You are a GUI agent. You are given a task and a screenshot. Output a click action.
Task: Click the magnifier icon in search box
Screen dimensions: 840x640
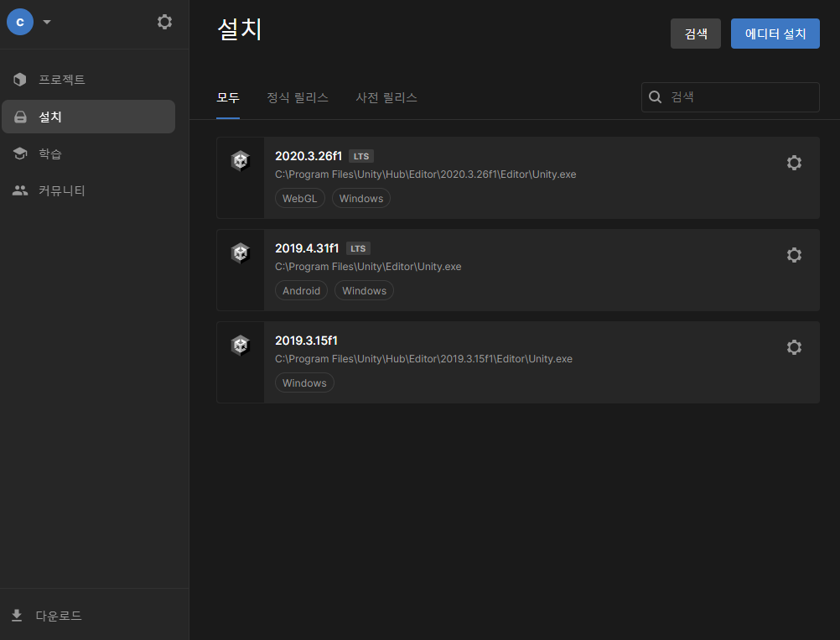click(656, 97)
